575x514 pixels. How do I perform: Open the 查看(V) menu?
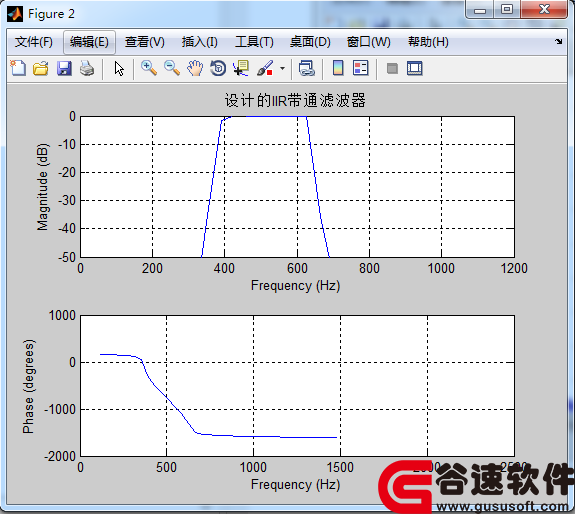(x=144, y=42)
